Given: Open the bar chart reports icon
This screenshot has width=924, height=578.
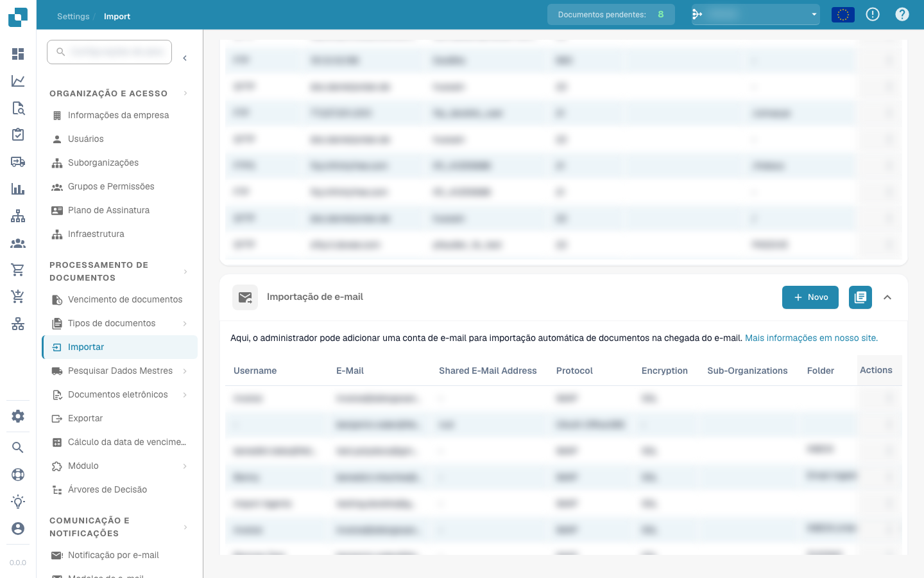Looking at the screenshot, I should coord(18,189).
